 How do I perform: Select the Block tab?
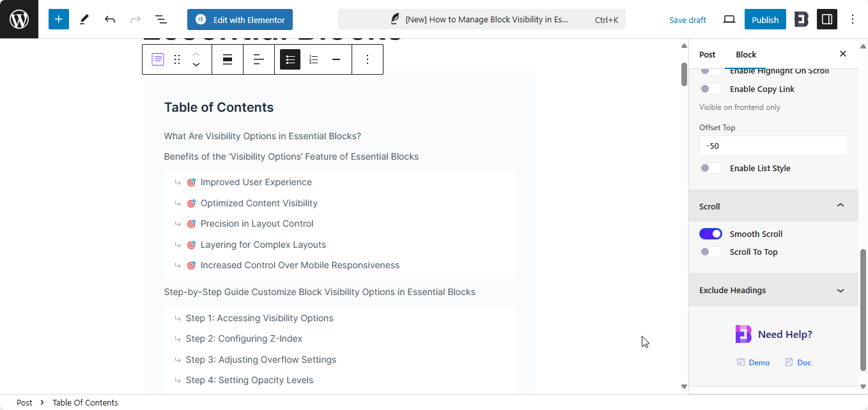tap(746, 54)
